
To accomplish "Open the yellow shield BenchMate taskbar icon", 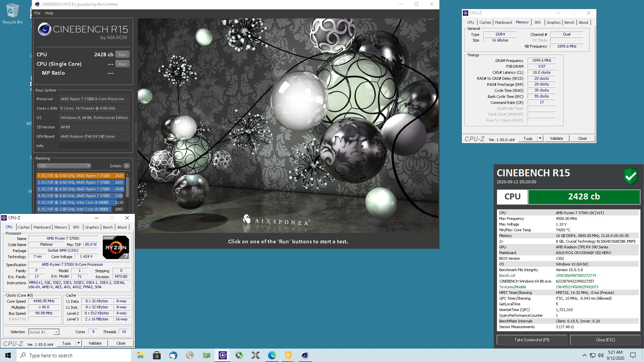I will [288, 355].
